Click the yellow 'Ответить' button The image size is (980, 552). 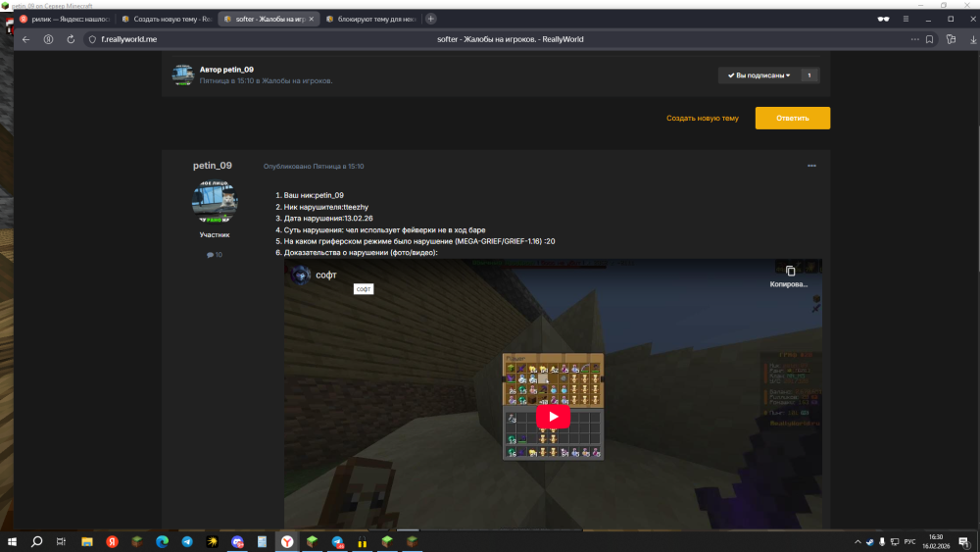click(x=793, y=119)
